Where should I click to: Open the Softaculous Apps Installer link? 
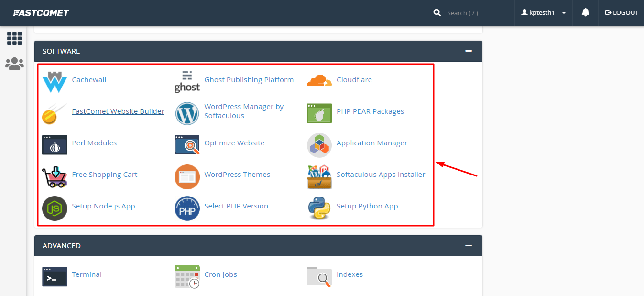click(x=381, y=175)
